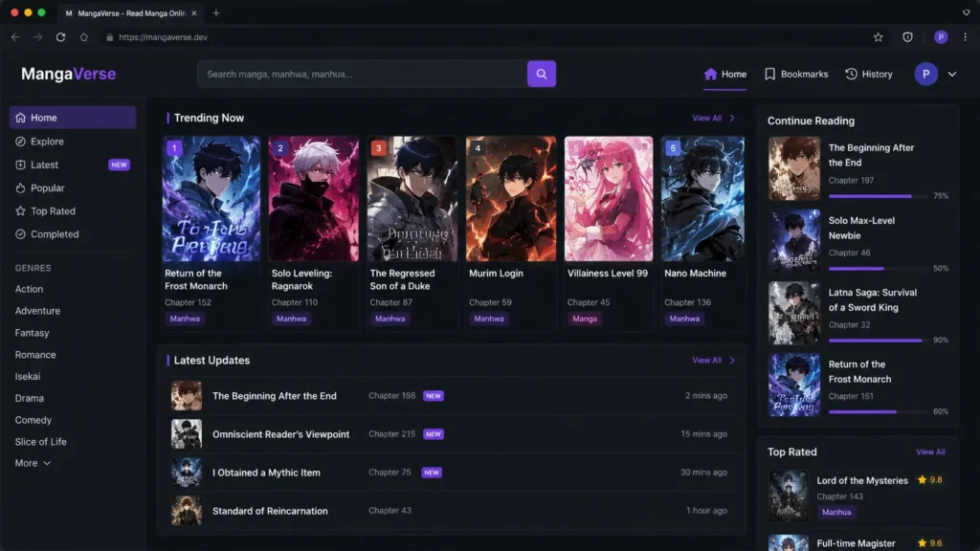Viewport: 980px width, 551px height.
Task: Select Home icon in the sidebar
Action: [21, 118]
